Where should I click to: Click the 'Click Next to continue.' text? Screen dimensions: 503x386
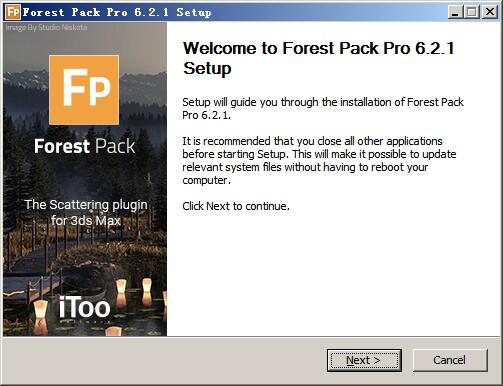(236, 206)
